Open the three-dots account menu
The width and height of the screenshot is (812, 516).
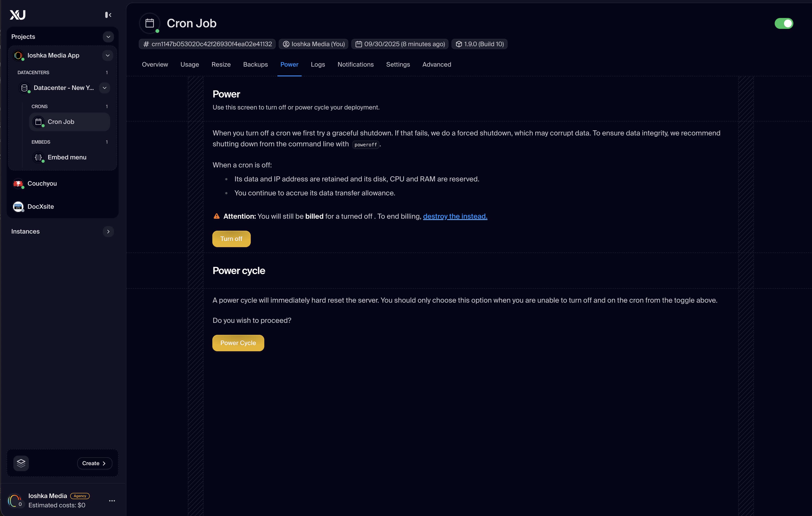point(112,501)
